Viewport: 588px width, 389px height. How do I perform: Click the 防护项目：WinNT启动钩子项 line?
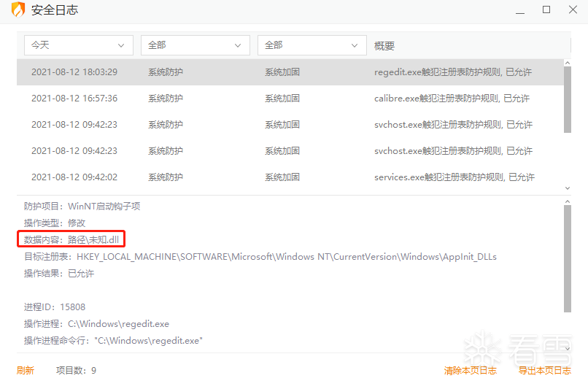pyautogui.click(x=82, y=207)
